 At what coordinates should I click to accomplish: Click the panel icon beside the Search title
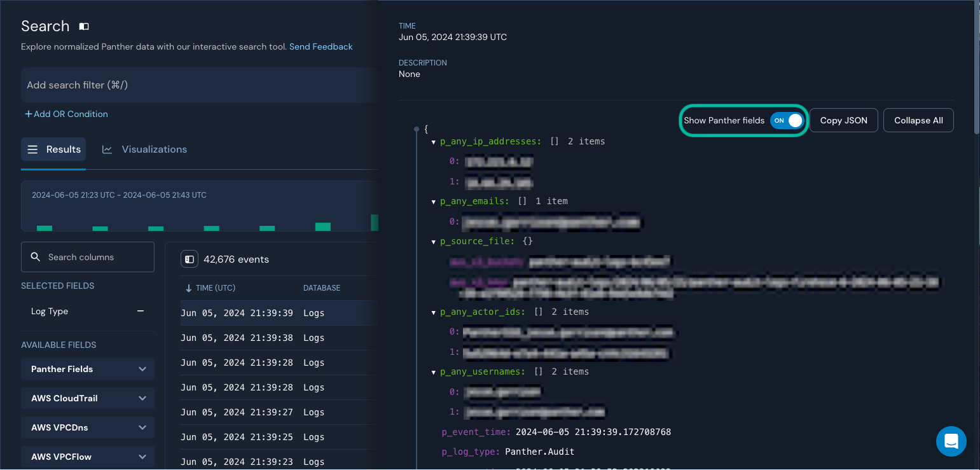tap(83, 26)
